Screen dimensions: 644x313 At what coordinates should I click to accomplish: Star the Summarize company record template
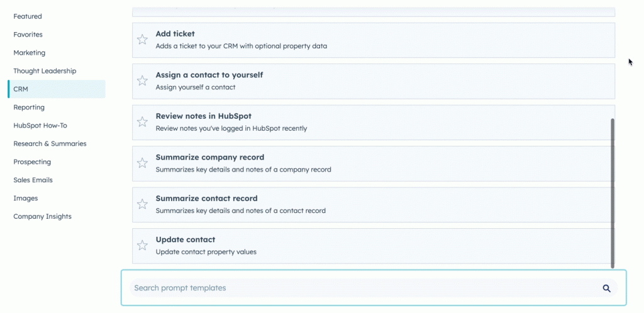tap(143, 163)
